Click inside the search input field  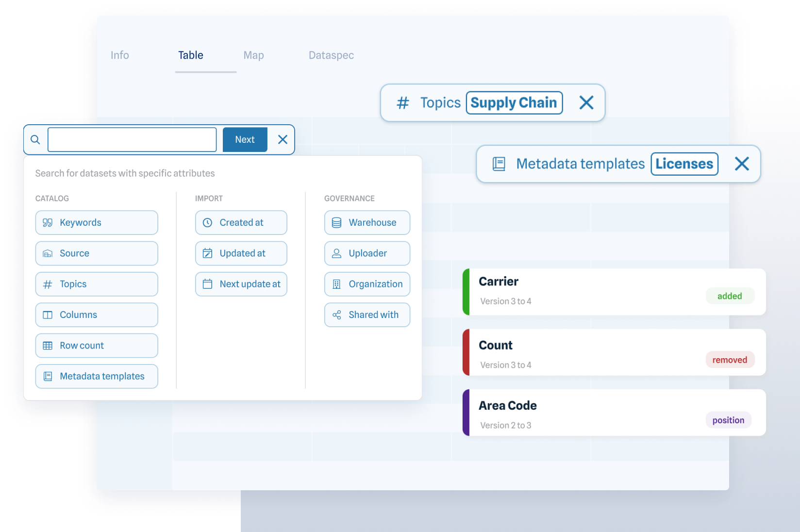coord(132,139)
